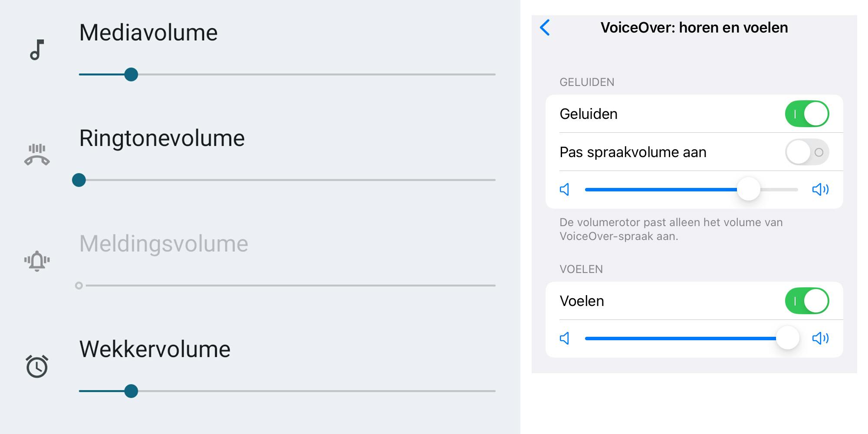
Task: Click the Ringtonevolume slider handle
Action: pos(79,180)
